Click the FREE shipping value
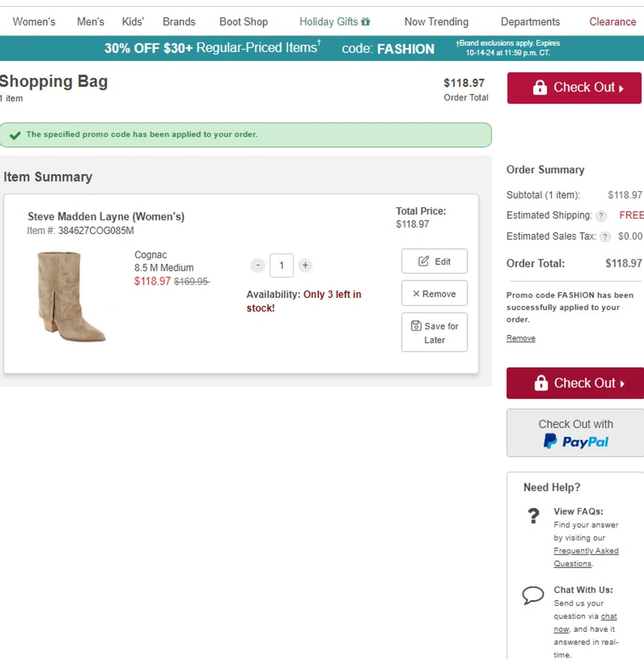644x659 pixels. pos(632,215)
